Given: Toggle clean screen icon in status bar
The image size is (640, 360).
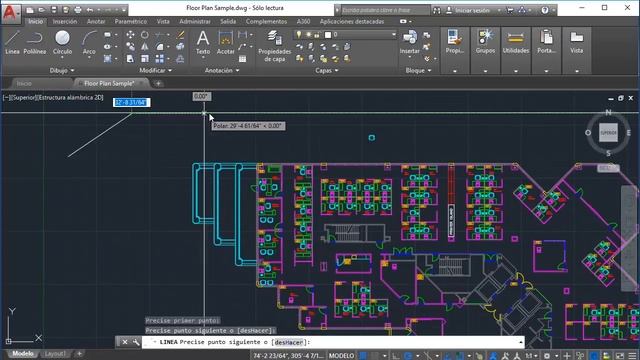Looking at the screenshot, I should (620, 356).
